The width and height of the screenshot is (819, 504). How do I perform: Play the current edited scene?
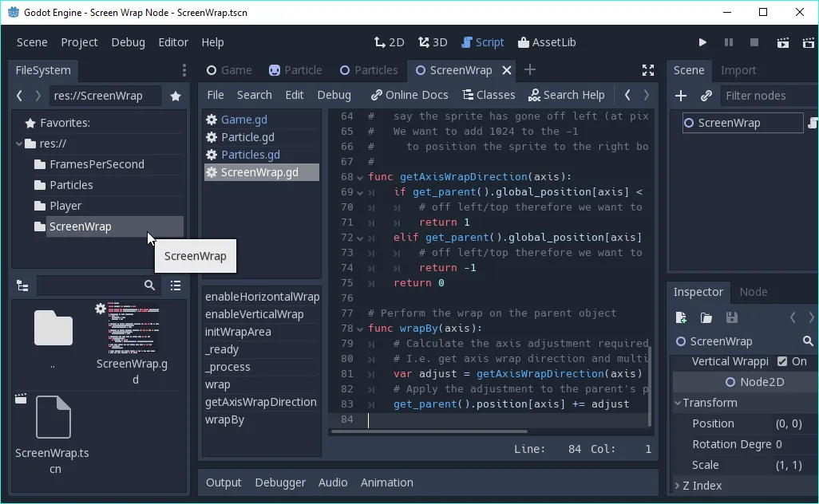tap(782, 43)
